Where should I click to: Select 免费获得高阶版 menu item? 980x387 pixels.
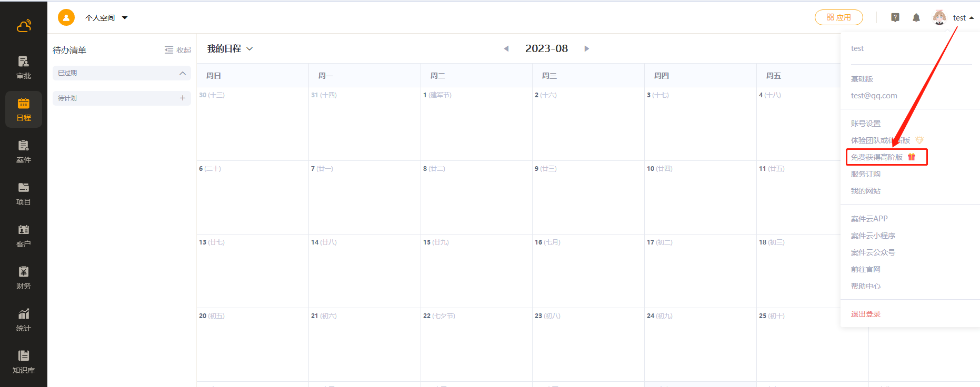point(877,157)
